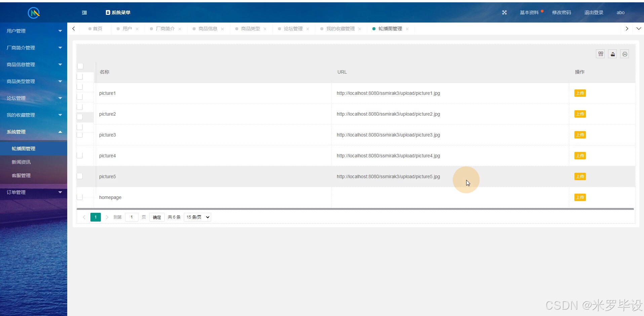Export table data icon

coord(613,54)
